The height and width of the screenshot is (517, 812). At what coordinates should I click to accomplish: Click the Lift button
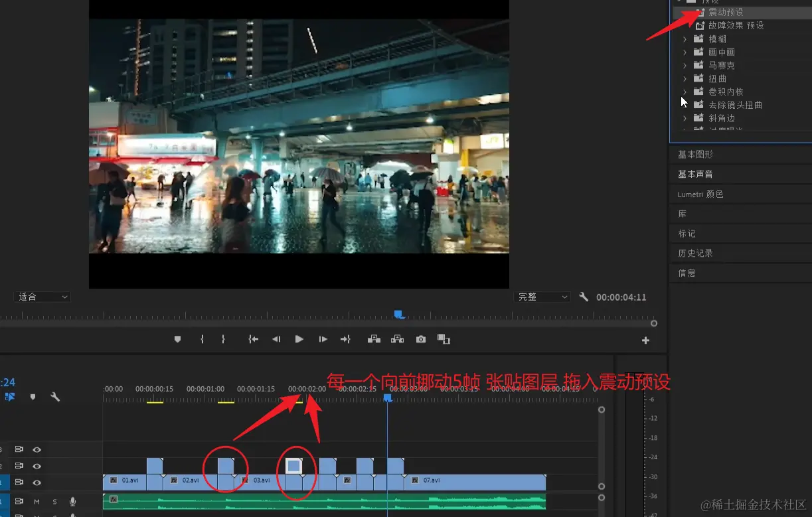[374, 339]
